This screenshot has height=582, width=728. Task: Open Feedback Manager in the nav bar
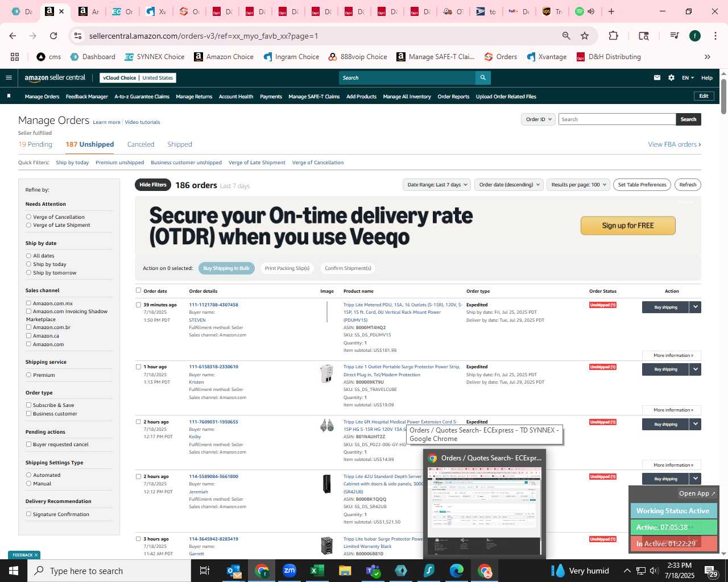click(x=87, y=97)
